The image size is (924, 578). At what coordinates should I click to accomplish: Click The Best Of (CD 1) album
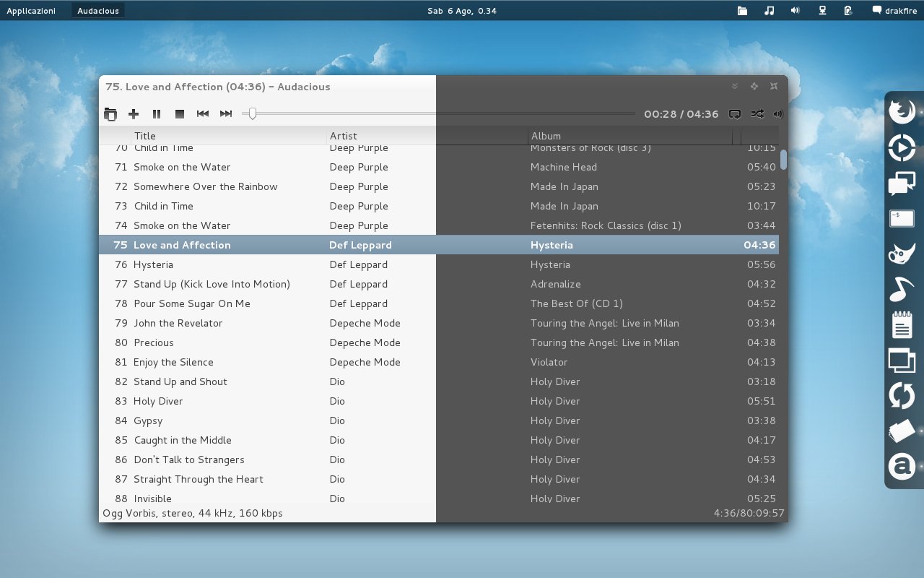pyautogui.click(x=576, y=303)
